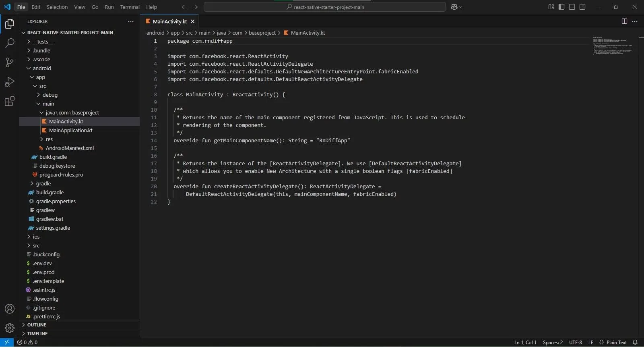This screenshot has height=347, width=644.
Task: Click the android breadcrumb segment
Action: pos(155,33)
